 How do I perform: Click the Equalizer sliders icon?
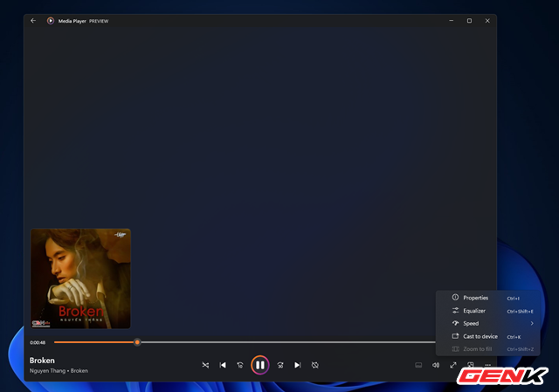(x=455, y=311)
